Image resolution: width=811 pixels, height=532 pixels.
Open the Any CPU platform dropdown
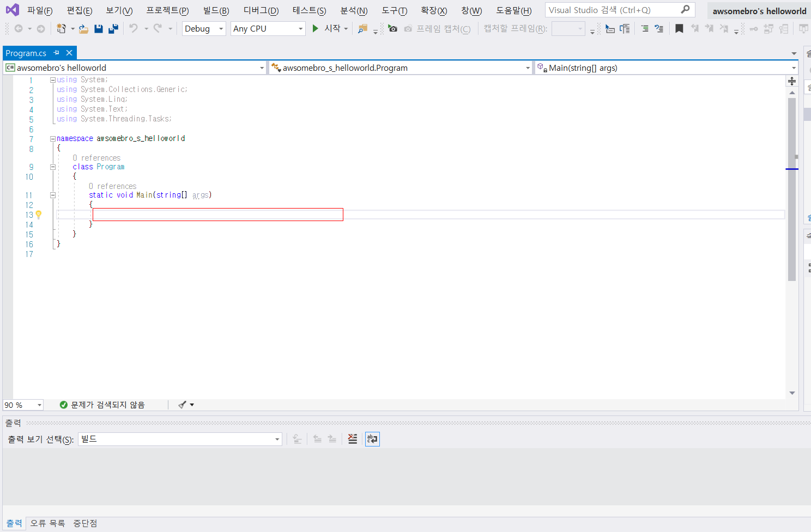(268, 28)
